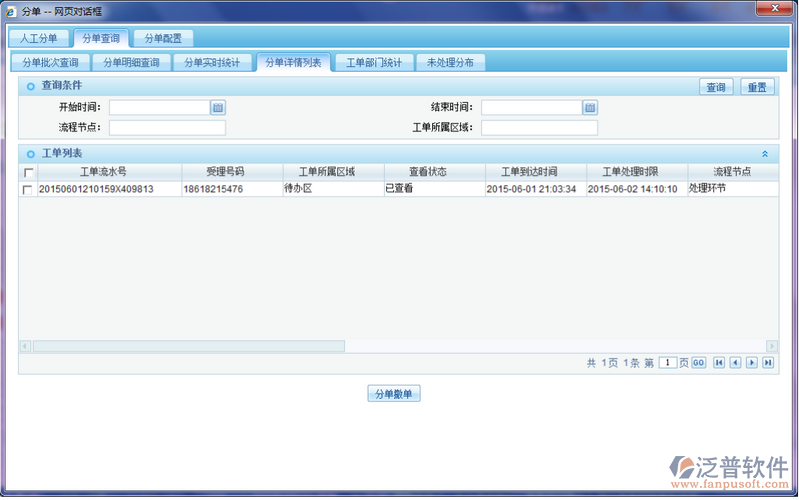This screenshot has width=799, height=500.
Task: Click the horizontal scrollbar thumb under the table
Action: point(188,346)
